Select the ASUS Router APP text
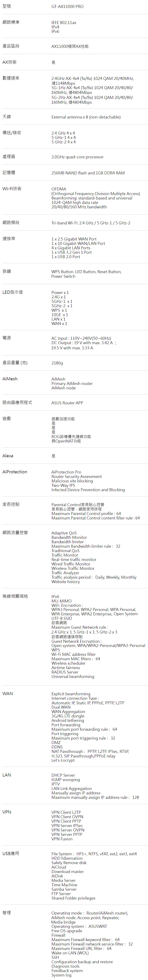The image size is (148, 980). point(67,403)
